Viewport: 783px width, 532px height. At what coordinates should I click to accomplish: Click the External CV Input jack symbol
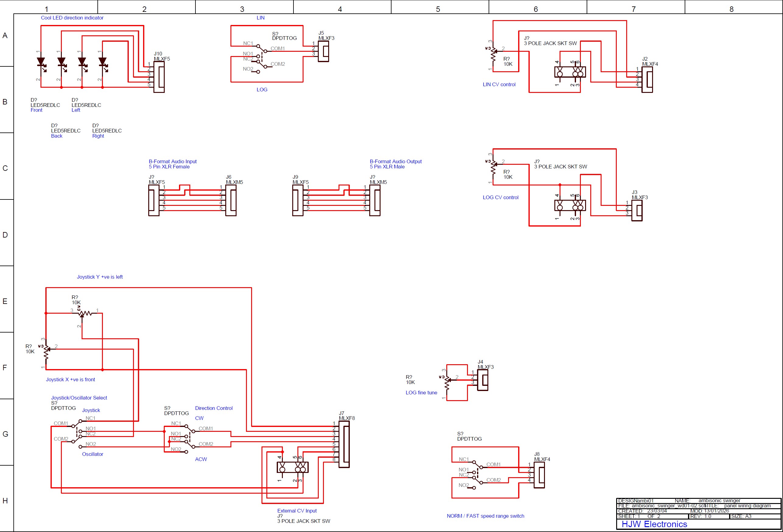pyautogui.click(x=293, y=468)
